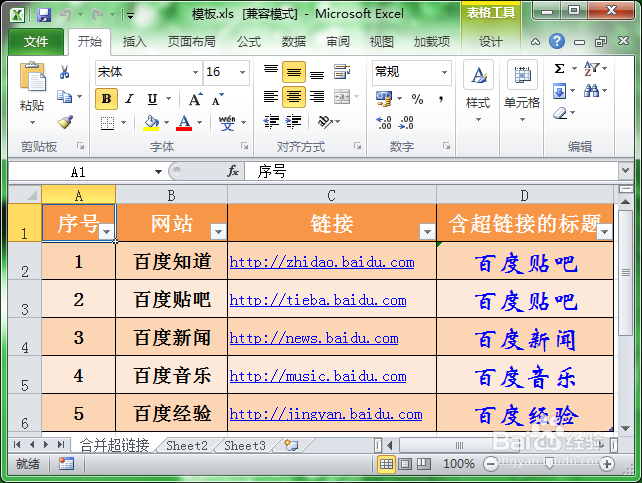642x483 pixels.
Task: Switch to 页面布局 ribbon tab
Action: pos(192,41)
